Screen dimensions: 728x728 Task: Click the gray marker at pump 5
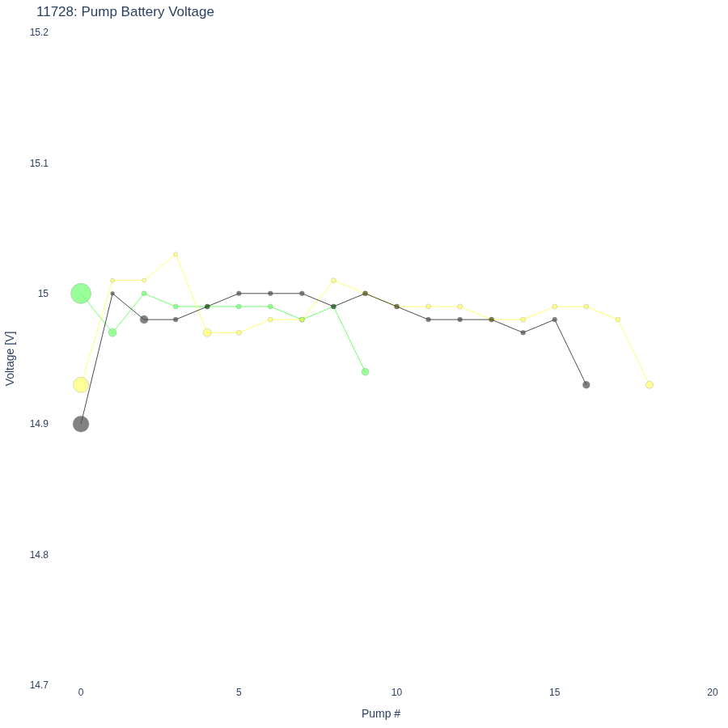(239, 294)
